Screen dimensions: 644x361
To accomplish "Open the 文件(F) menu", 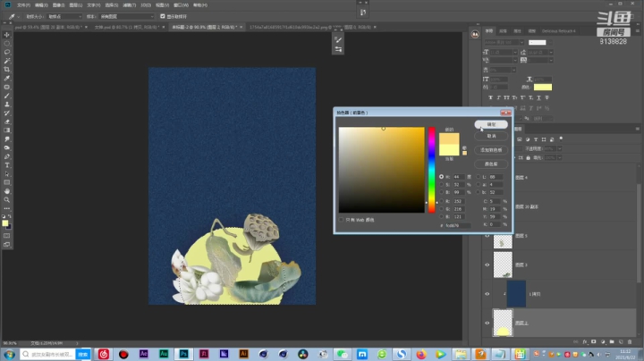I will point(23,5).
